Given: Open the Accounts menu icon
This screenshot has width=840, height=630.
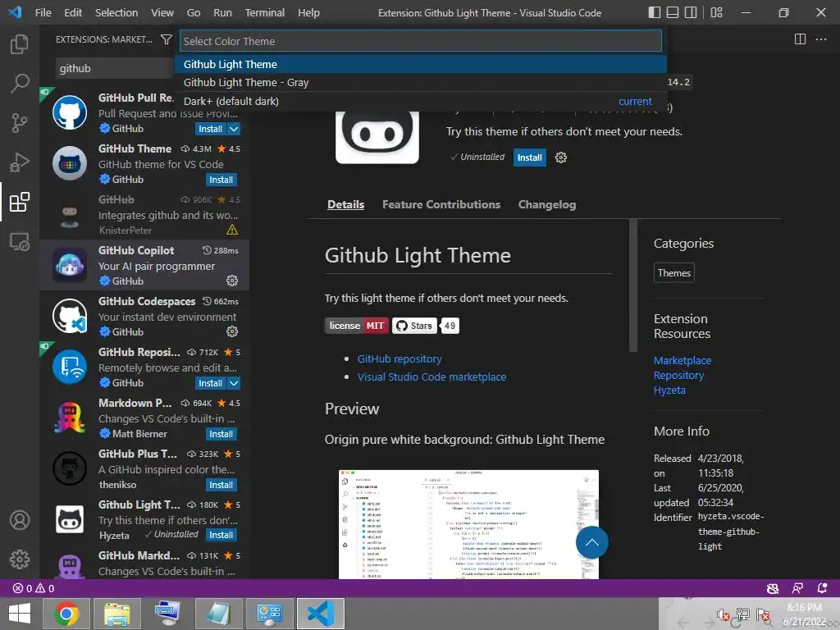Looking at the screenshot, I should (x=20, y=519).
